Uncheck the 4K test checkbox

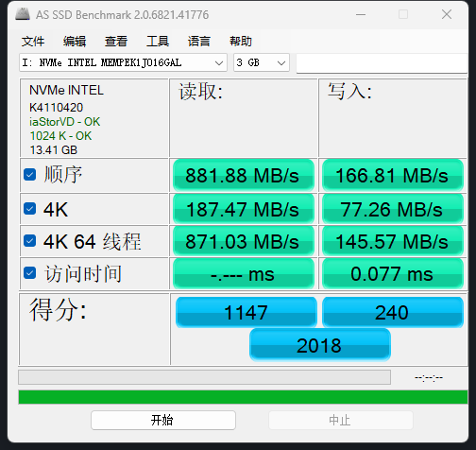tap(30, 209)
